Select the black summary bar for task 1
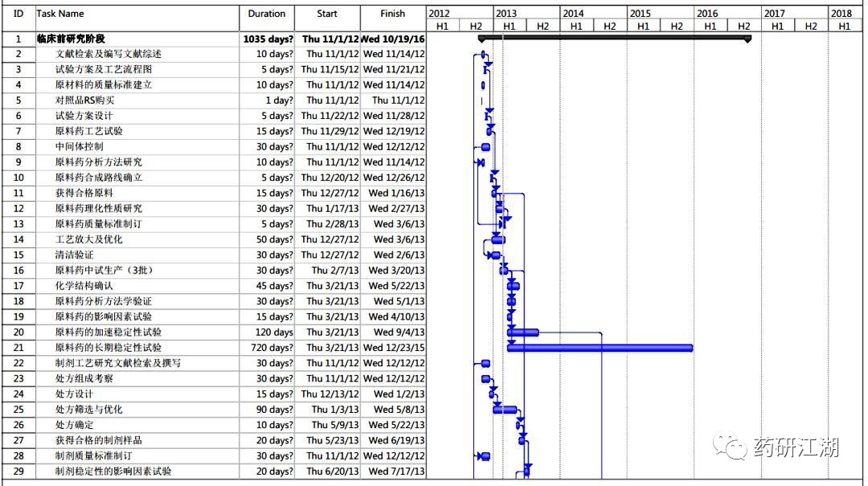Viewport: 868px width, 486px height. pos(615,39)
